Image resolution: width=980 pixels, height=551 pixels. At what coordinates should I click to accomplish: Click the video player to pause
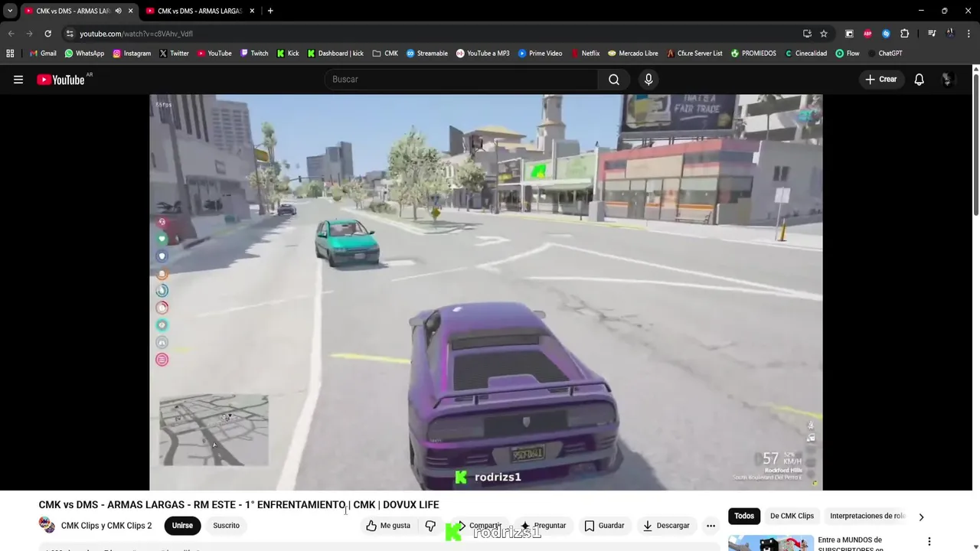pyautogui.click(x=485, y=292)
